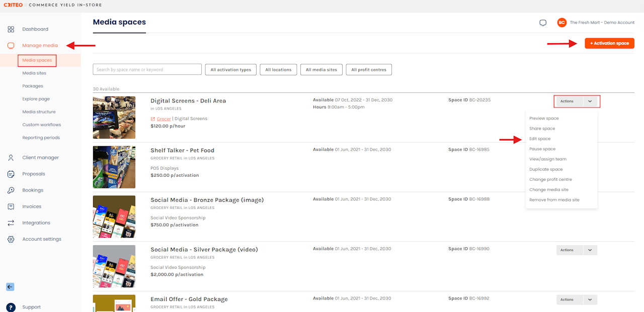Open the All locations filter dropdown
The height and width of the screenshot is (312, 644).
pos(278,70)
